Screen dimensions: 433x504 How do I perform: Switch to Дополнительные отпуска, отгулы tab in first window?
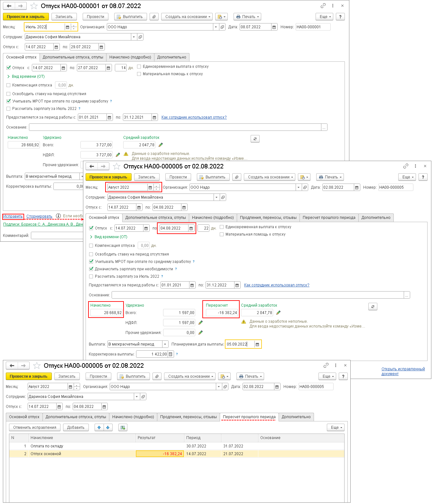[x=73, y=57]
